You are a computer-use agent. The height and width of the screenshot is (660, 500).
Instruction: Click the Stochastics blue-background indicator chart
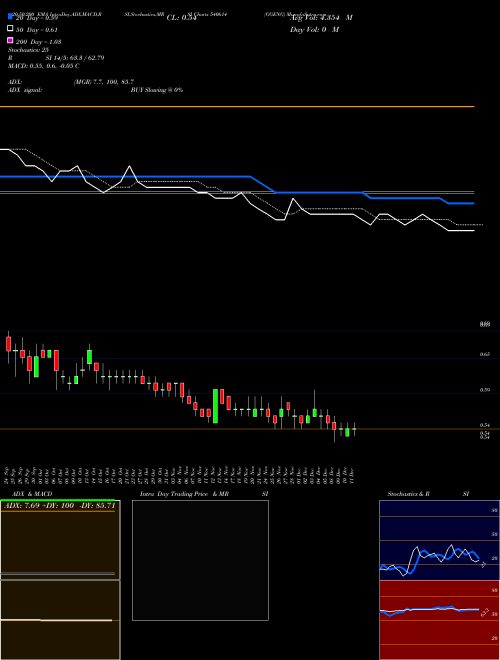439,540
